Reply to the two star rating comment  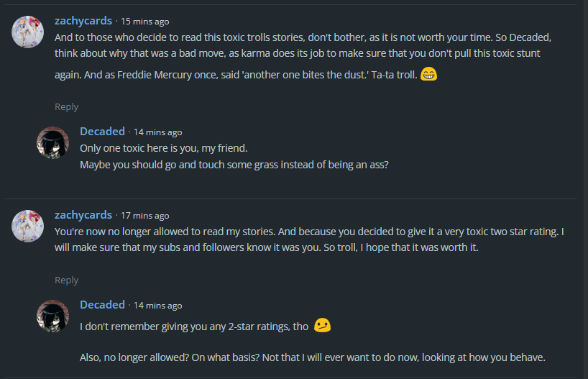(x=67, y=280)
